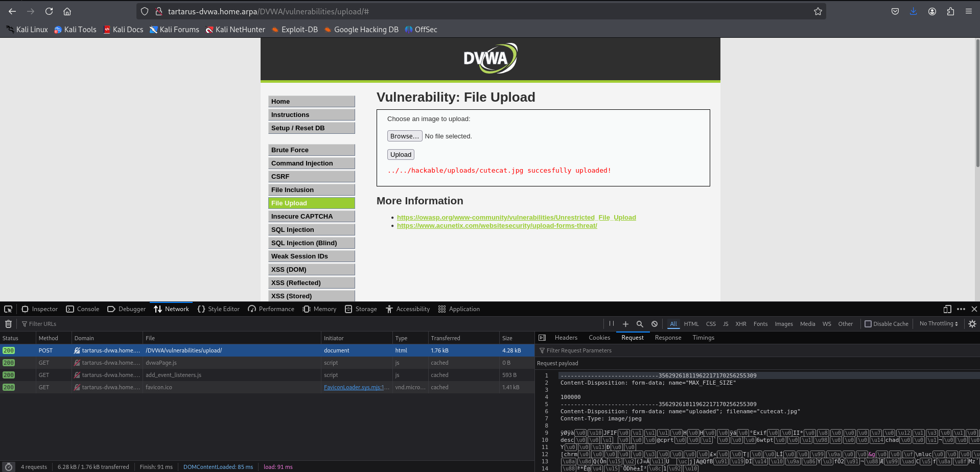Enable the Disable Cache checkbox

tap(868, 324)
